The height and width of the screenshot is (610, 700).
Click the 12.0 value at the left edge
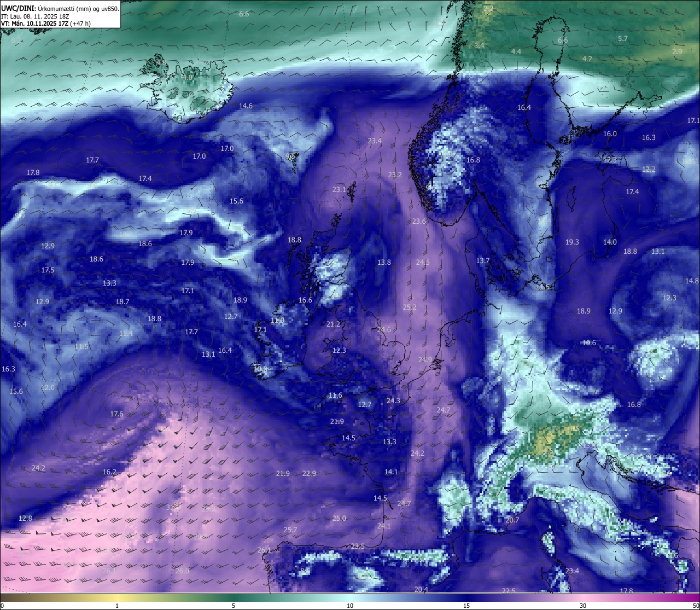(x=48, y=387)
